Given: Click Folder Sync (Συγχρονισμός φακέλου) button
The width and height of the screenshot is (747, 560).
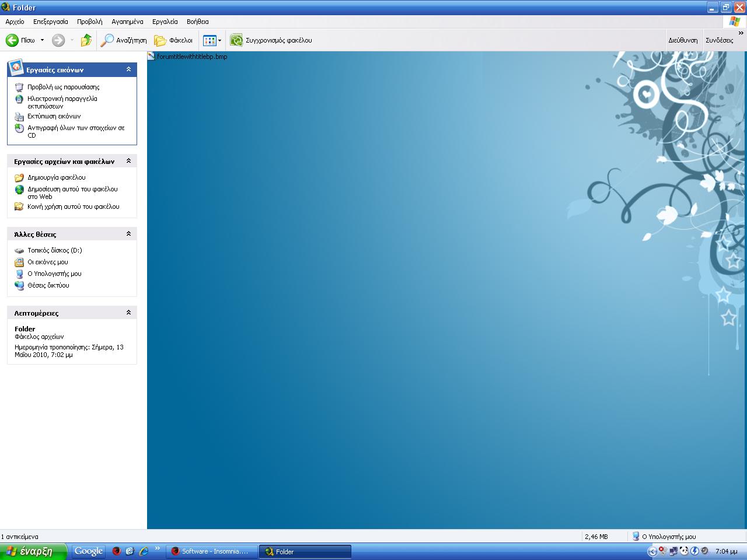Looking at the screenshot, I should [271, 40].
